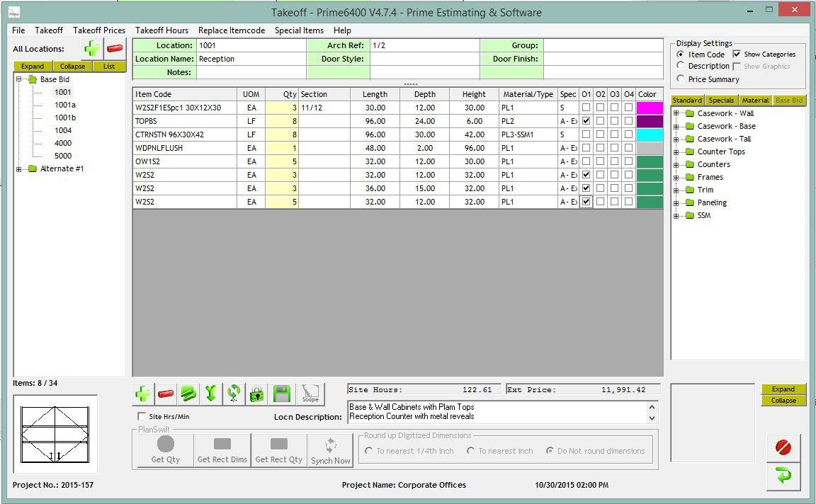Image resolution: width=816 pixels, height=504 pixels.
Task: Expand the Counters category
Action: coord(676,165)
